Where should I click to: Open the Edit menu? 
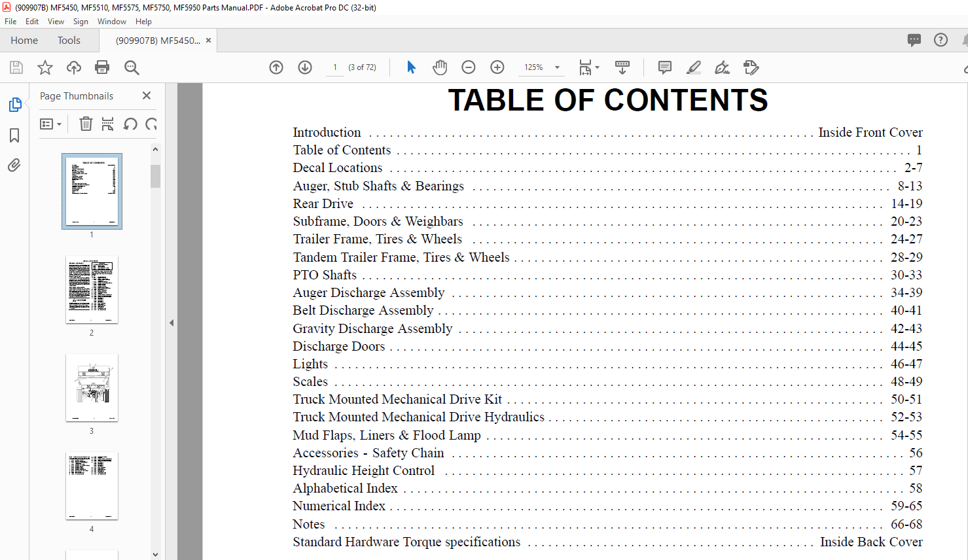pos(32,22)
